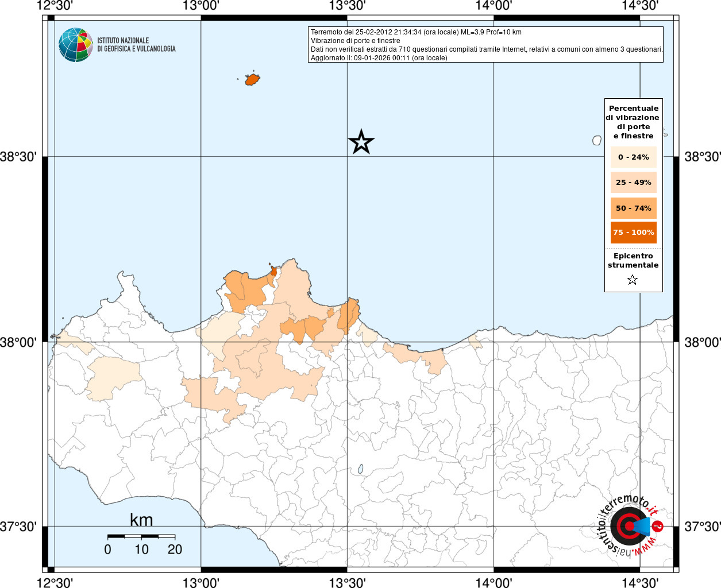Select the 0 - 24% legend swatch

pos(633,157)
